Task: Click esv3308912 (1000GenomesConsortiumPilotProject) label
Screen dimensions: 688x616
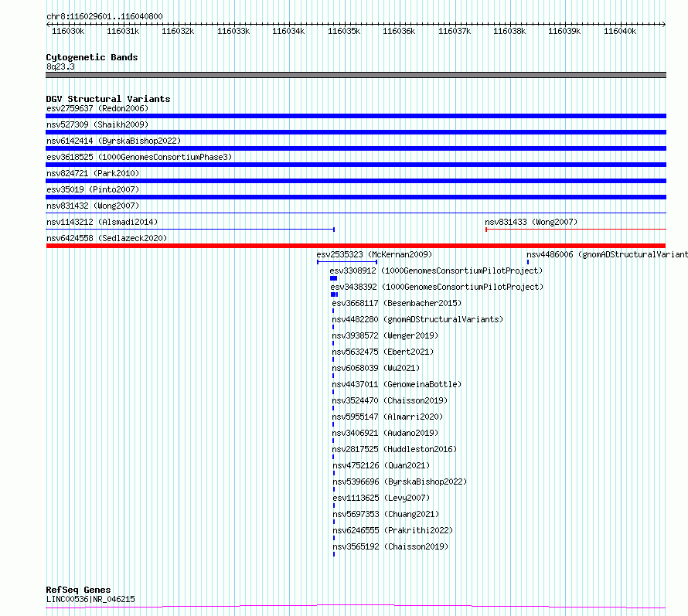Action: click(x=436, y=271)
